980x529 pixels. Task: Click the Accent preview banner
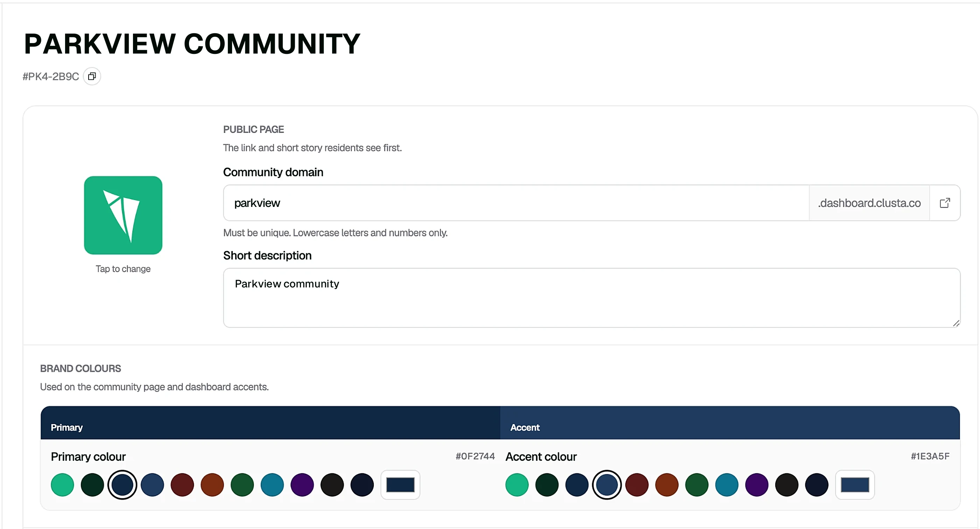(730, 423)
